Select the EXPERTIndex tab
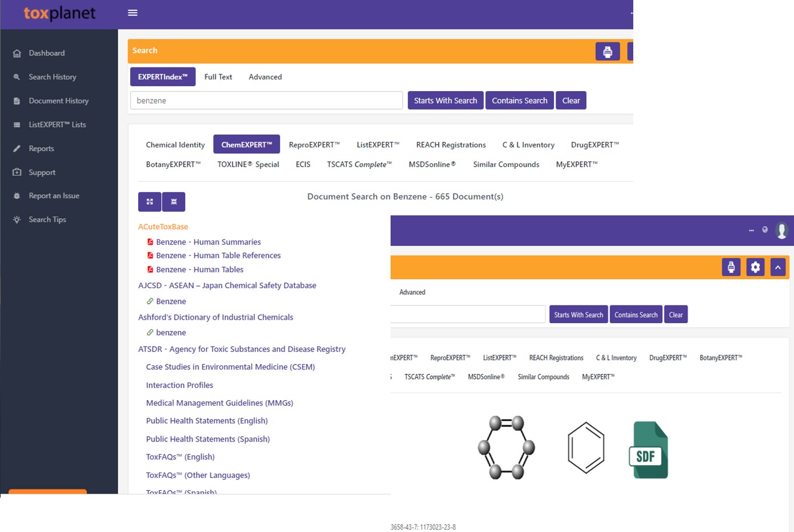Viewport: 794px width, 532px height. [163, 77]
